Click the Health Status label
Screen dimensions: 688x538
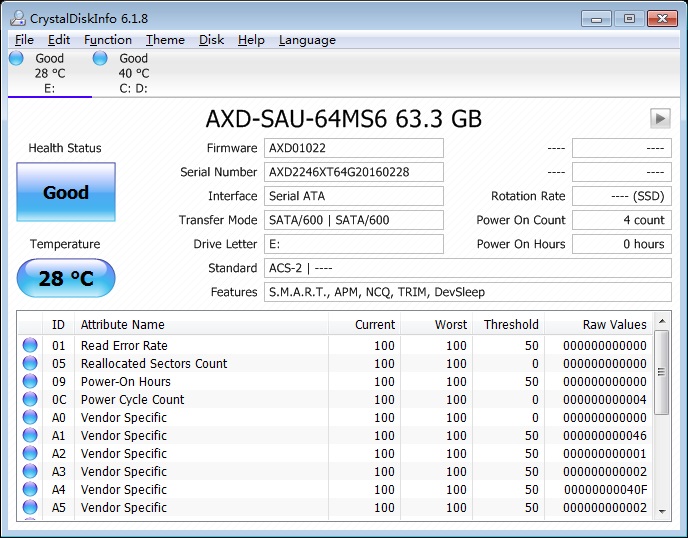coord(65,148)
